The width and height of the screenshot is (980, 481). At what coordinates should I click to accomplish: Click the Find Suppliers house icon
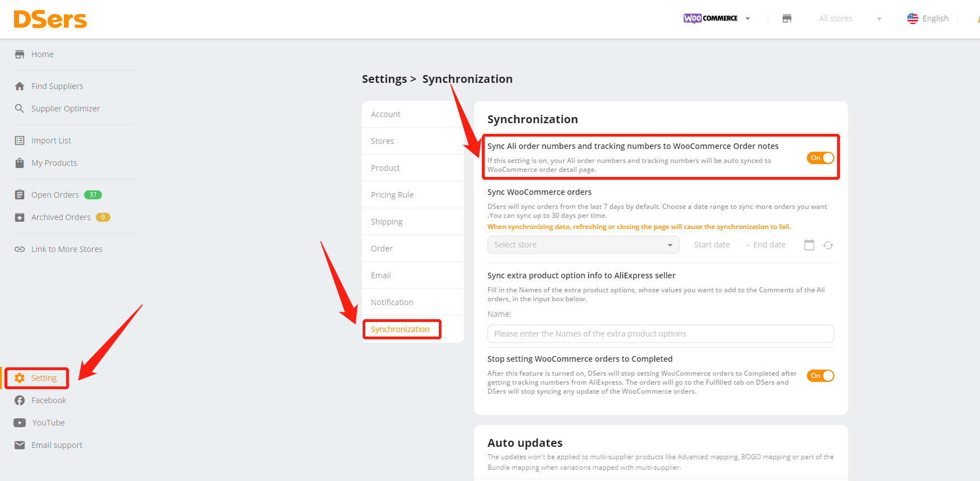[20, 86]
